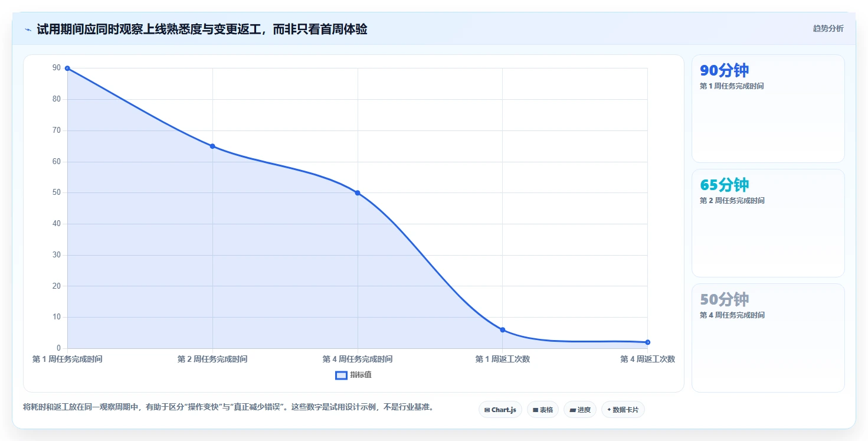Select the 进度 pill tag
The image size is (868, 441).
click(580, 409)
